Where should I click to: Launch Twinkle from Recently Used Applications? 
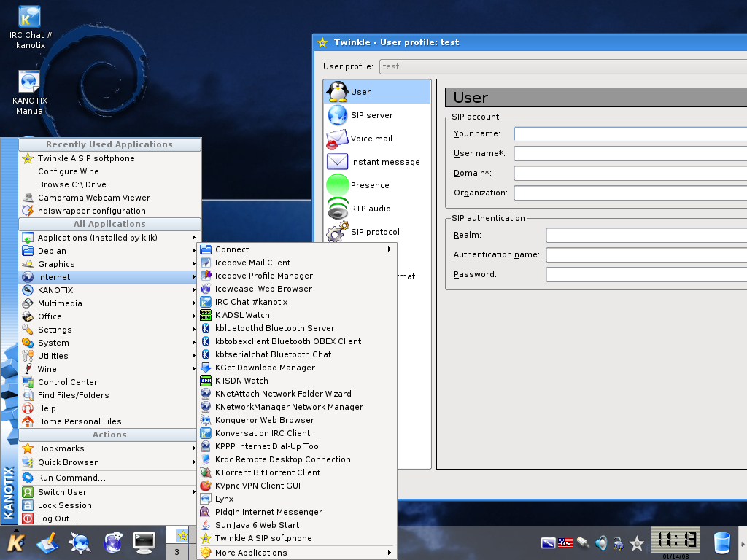click(x=109, y=158)
